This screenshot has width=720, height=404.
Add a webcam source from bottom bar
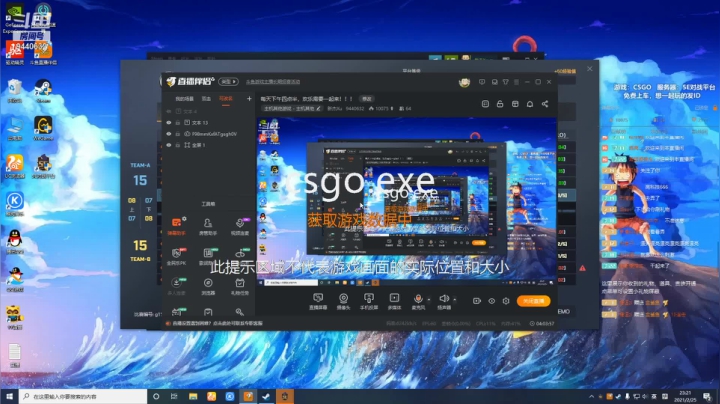[343, 301]
